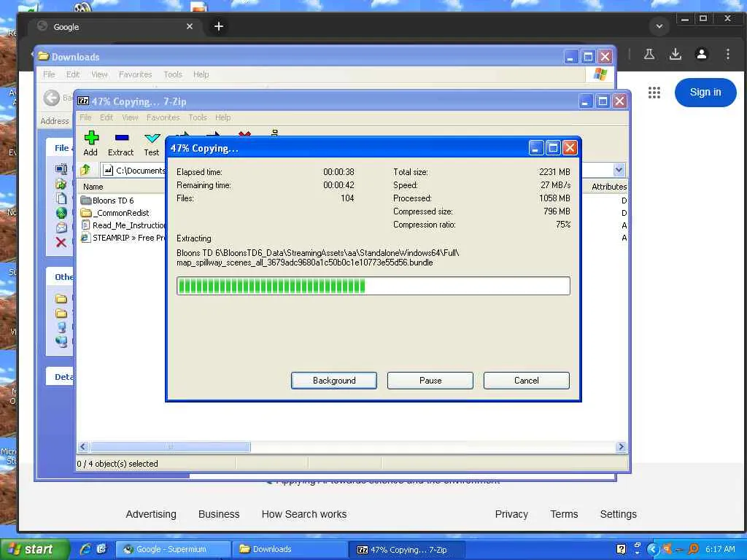Image resolution: width=747 pixels, height=560 pixels.
Task: Open the Terms footer link
Action: [x=564, y=514]
